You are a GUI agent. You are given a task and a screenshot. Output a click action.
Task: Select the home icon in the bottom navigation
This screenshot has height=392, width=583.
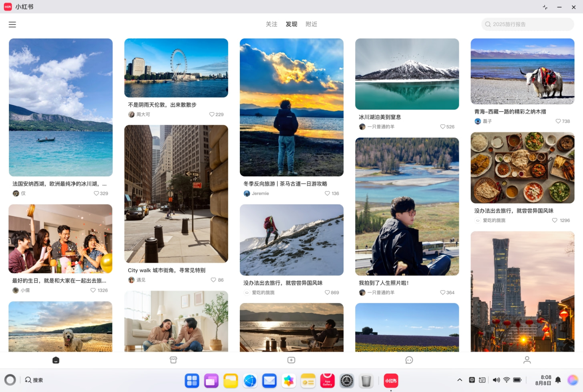(x=56, y=360)
